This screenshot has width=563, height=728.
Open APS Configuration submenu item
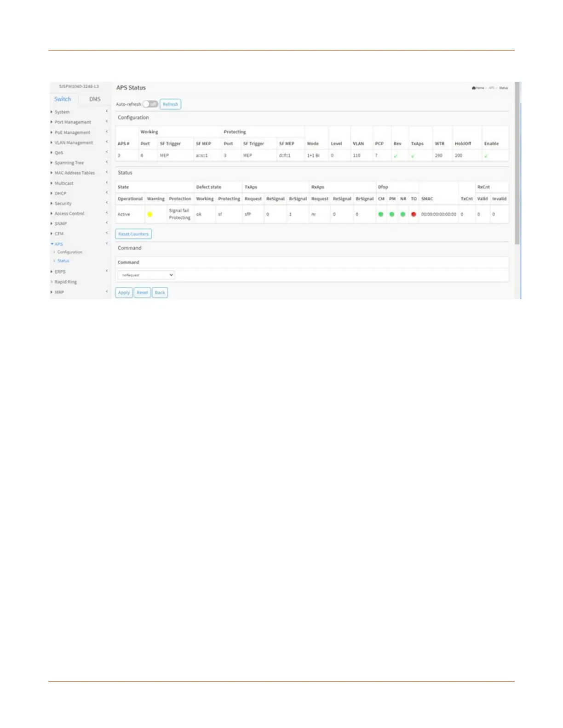69,252
